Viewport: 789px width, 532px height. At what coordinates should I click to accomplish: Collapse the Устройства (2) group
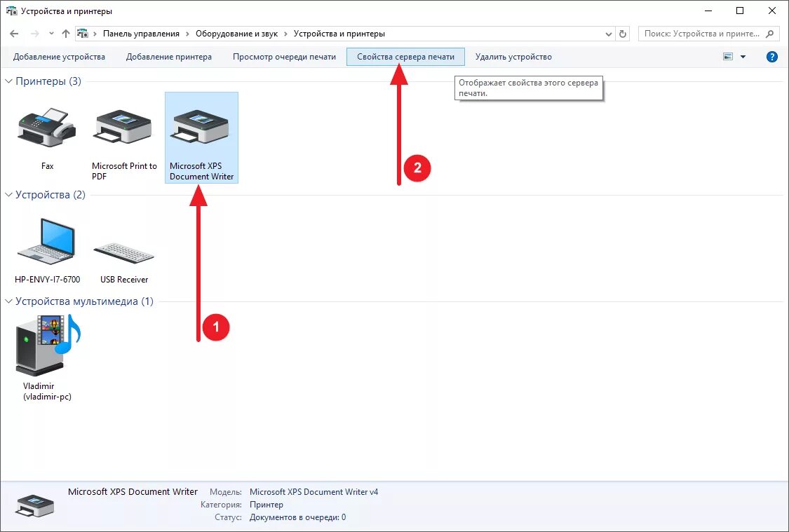8,195
